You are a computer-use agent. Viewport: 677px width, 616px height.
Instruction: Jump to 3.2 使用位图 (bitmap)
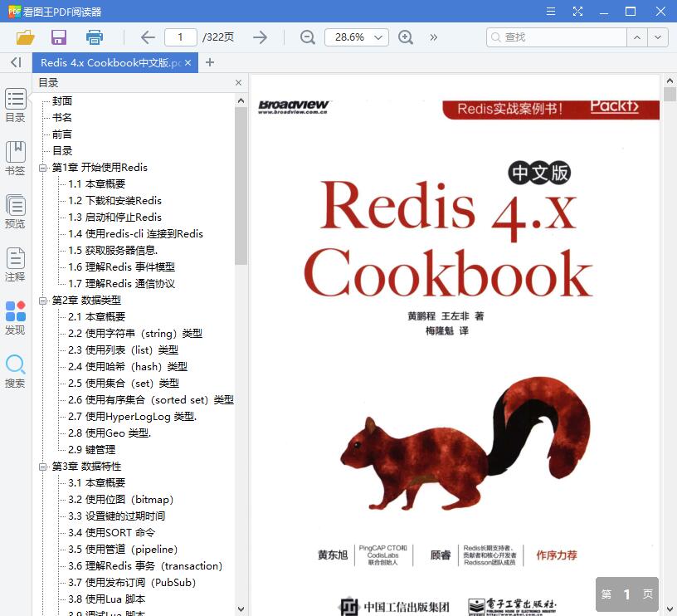(121, 500)
